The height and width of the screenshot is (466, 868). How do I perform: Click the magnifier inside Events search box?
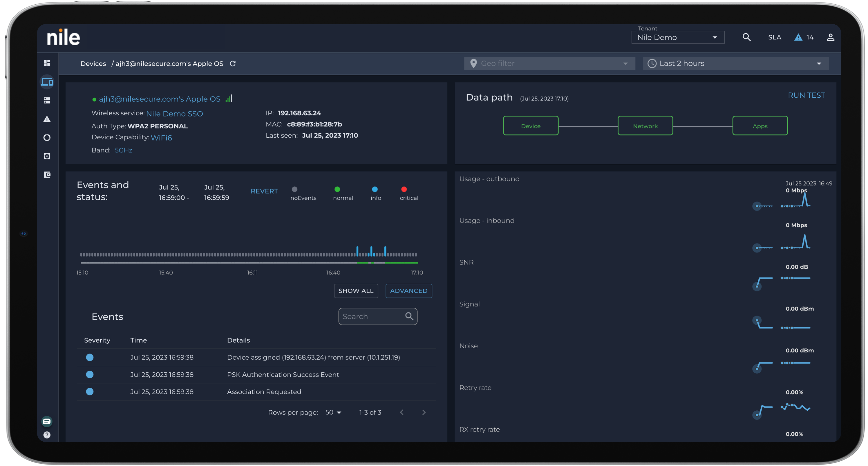(409, 316)
